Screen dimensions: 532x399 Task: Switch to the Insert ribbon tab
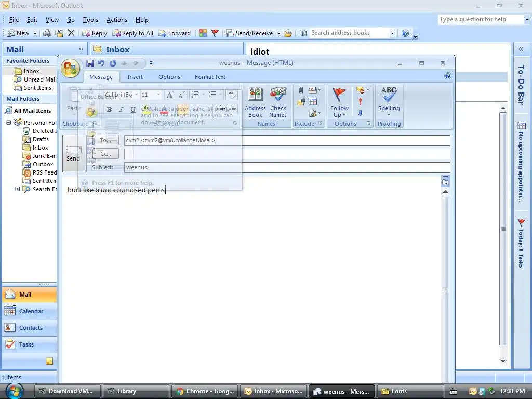pos(135,77)
